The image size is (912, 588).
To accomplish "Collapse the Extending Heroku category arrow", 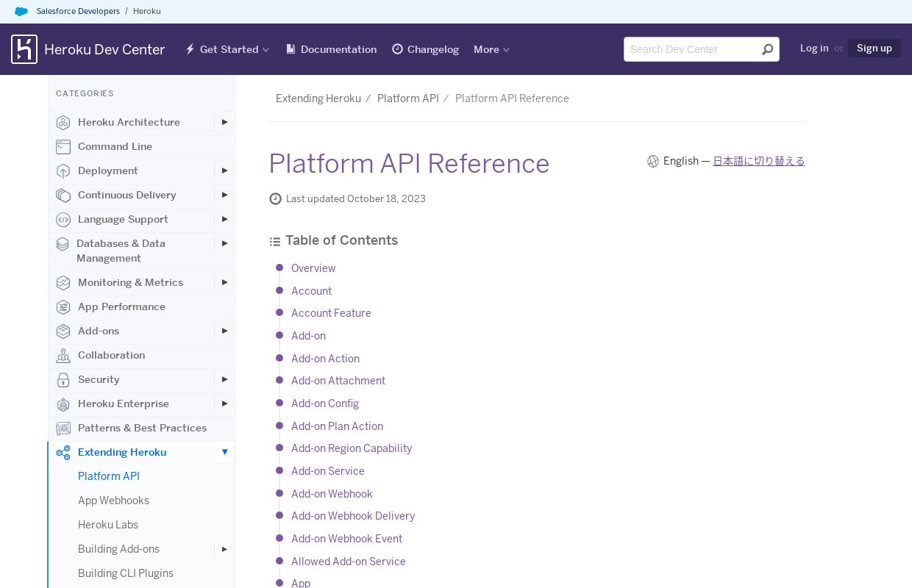I will pos(224,452).
